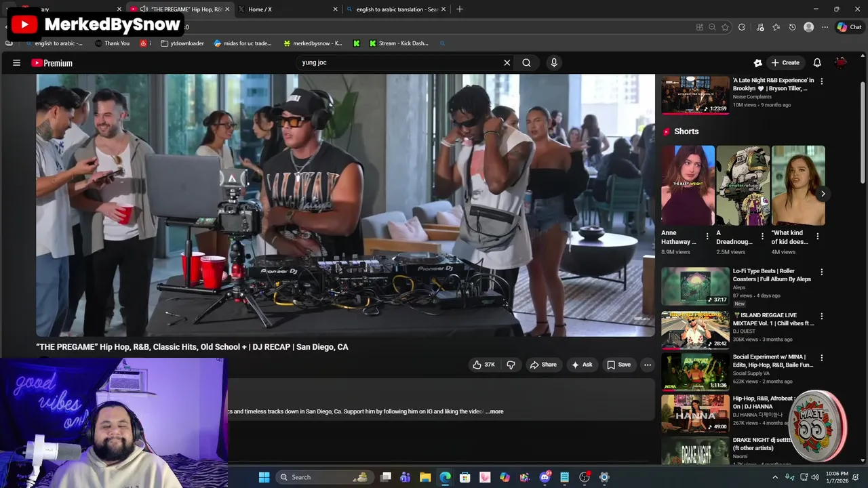Open File Explorer from taskbar
Viewport: 868px width, 488px height.
pyautogui.click(x=425, y=477)
